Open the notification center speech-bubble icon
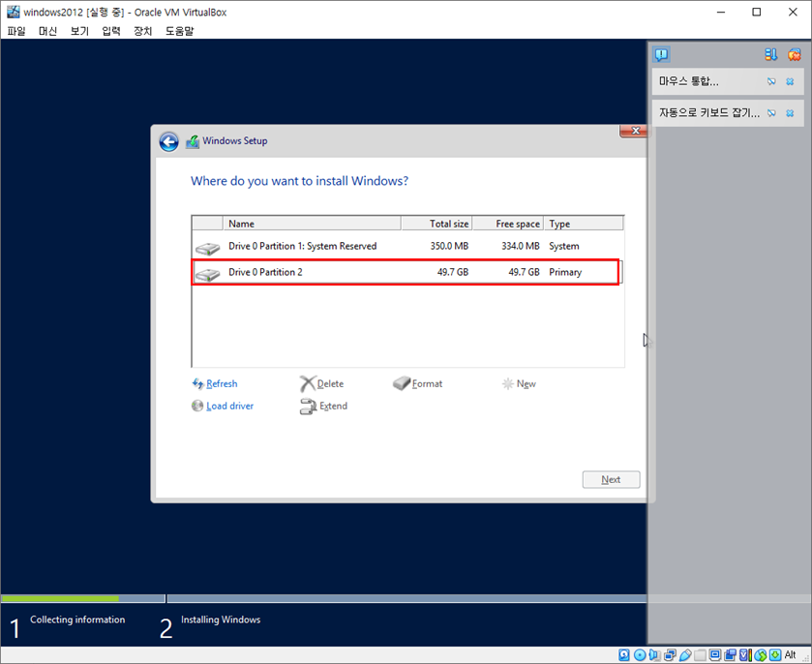812x664 pixels. 661,54
